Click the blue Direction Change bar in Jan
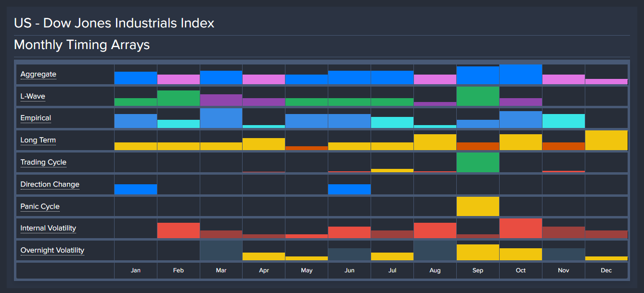The height and width of the screenshot is (293, 644). 136,189
